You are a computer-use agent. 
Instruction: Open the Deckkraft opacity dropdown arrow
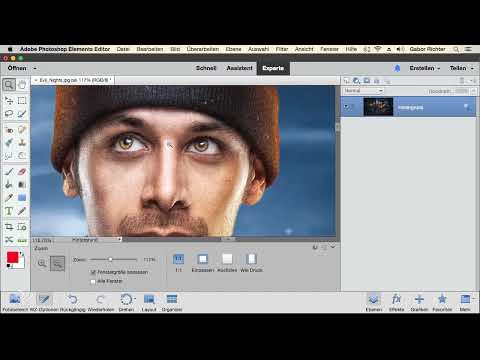[x=473, y=91]
